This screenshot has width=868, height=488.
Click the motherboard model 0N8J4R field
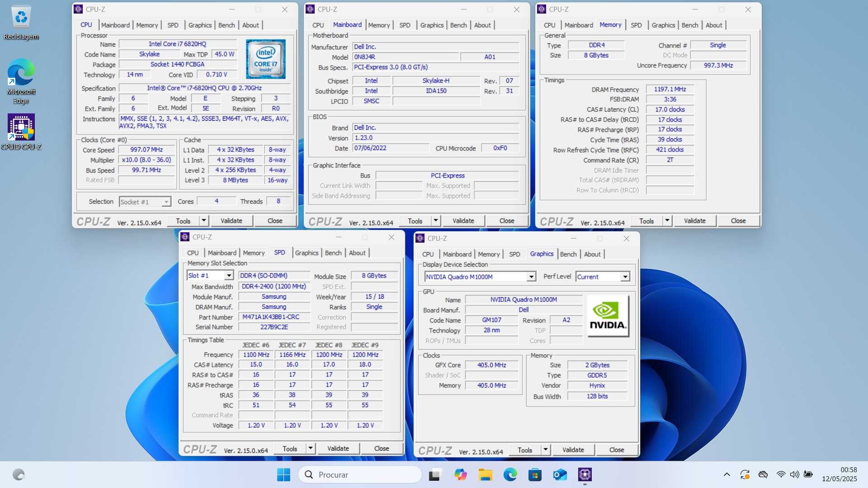(x=406, y=57)
